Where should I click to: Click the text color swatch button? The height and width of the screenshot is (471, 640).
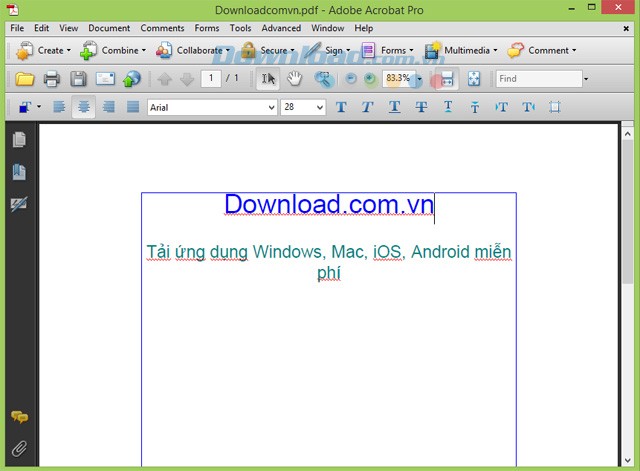25,107
